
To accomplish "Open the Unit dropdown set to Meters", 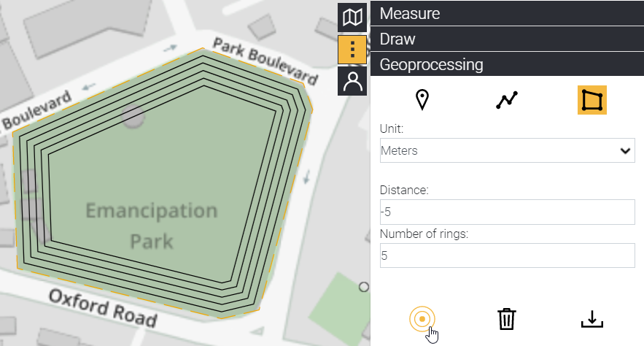I will 507,151.
